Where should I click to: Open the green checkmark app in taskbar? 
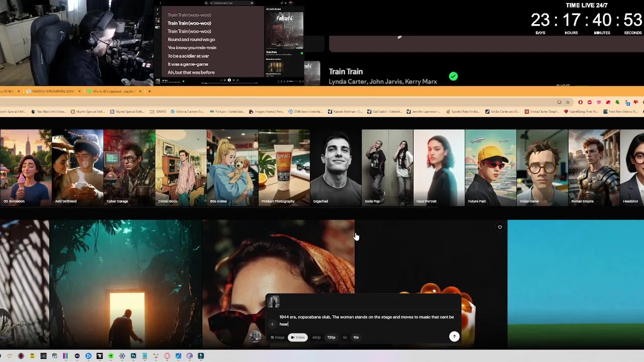tap(111, 356)
